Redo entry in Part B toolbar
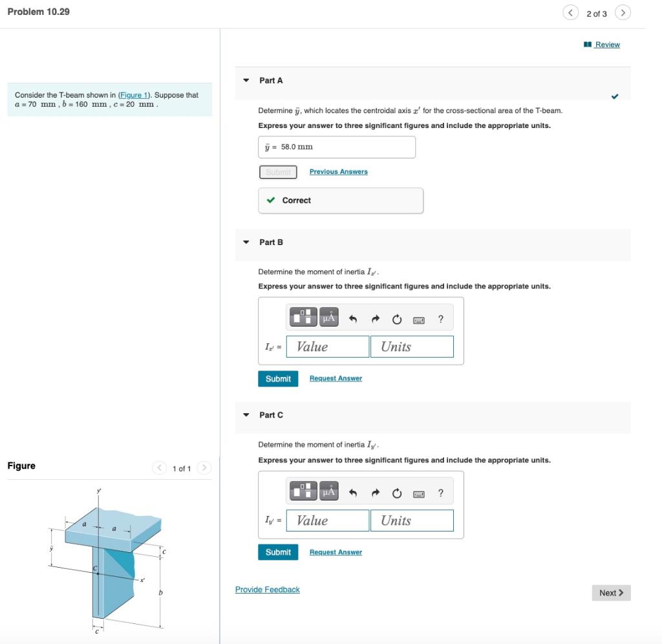Viewport: 662px width, 644px height. (376, 319)
